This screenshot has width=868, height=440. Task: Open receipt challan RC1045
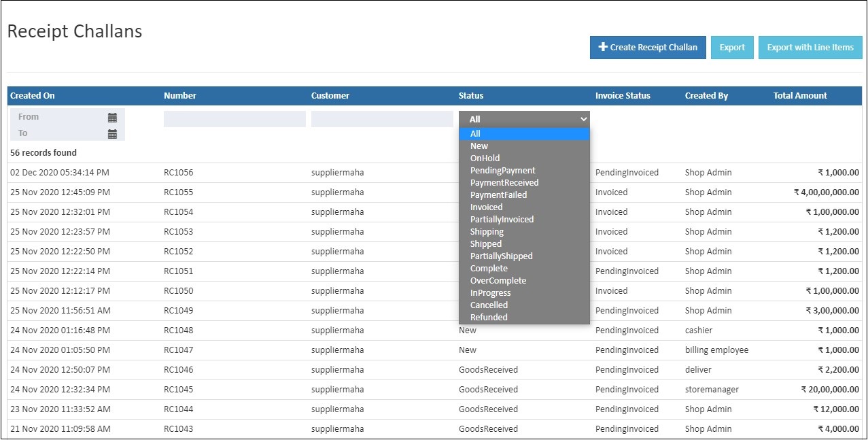[179, 390]
